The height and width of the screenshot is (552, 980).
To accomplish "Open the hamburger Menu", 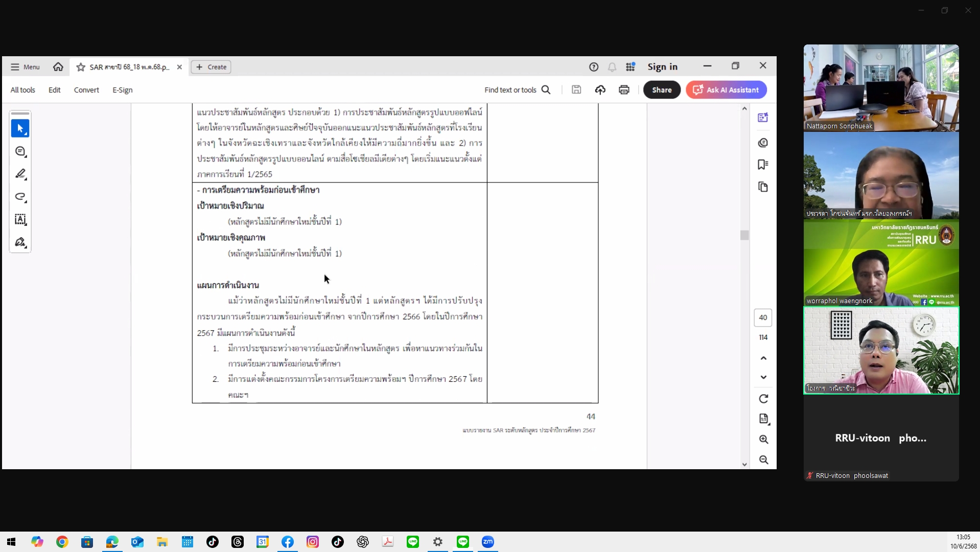I will coord(25,67).
